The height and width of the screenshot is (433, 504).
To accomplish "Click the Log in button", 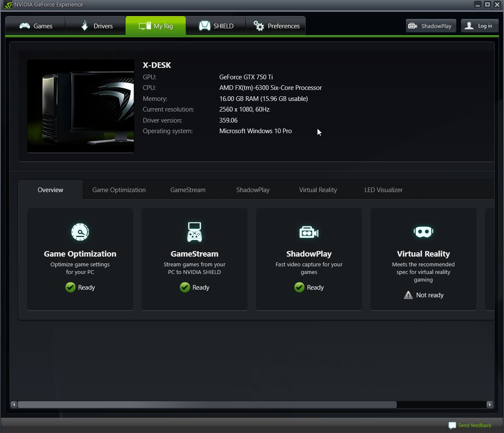I will pos(479,26).
